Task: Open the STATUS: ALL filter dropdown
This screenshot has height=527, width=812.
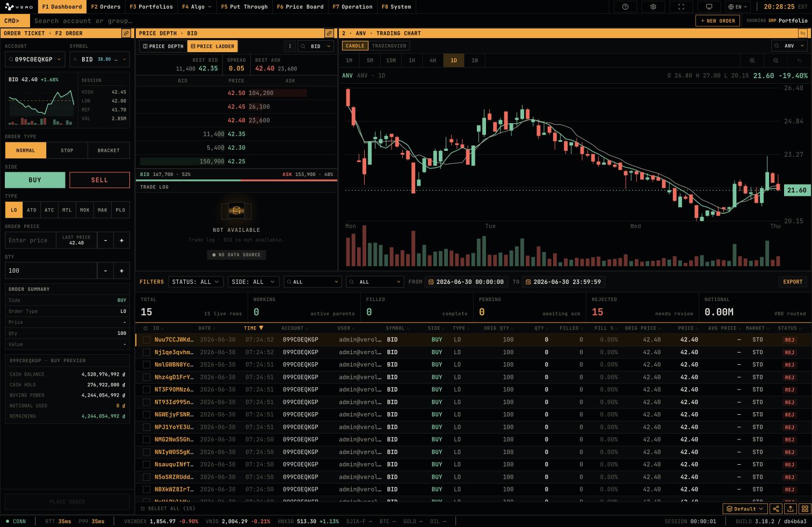Action: tap(195, 282)
